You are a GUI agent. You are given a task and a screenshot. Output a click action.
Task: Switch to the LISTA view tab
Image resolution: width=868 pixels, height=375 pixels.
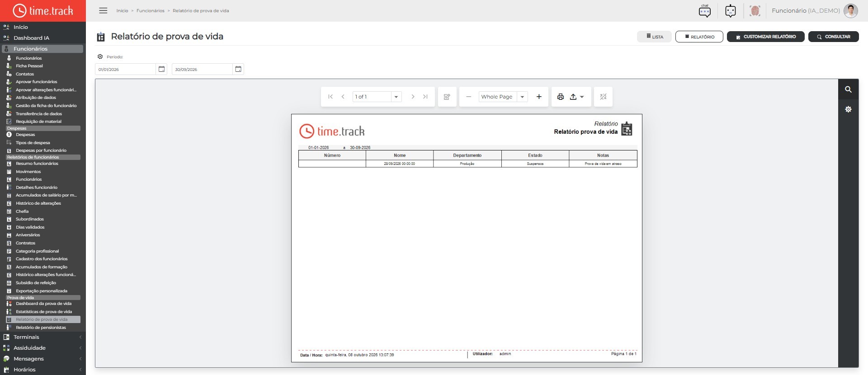pos(654,37)
